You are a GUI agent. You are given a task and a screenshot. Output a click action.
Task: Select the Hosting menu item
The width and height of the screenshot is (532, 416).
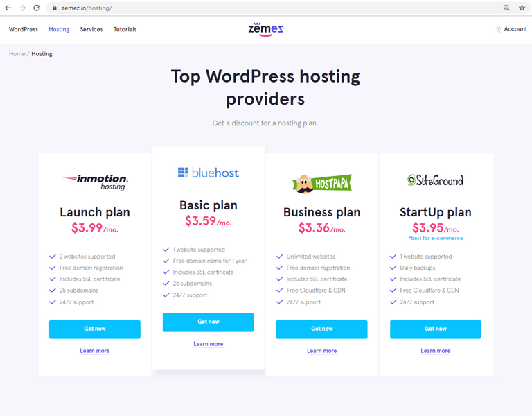click(x=59, y=29)
